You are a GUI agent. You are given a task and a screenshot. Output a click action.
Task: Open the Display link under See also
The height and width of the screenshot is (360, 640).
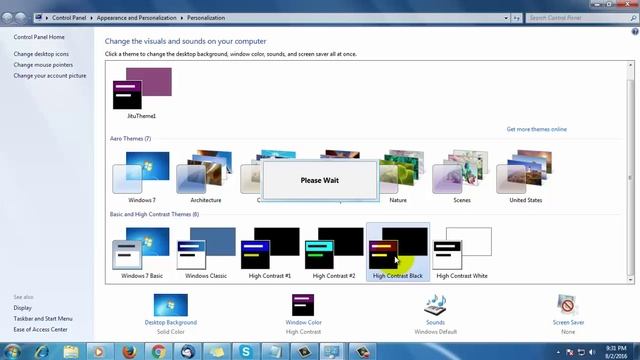pos(22,308)
